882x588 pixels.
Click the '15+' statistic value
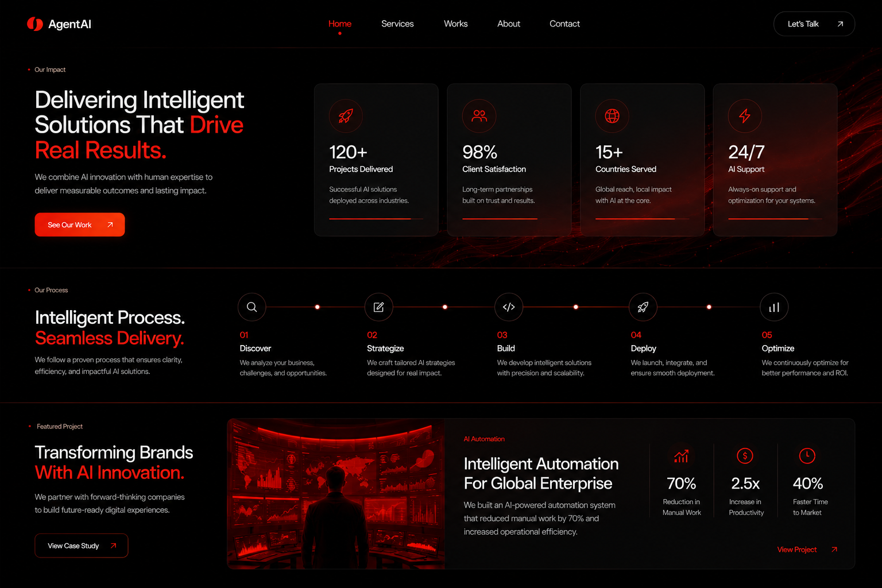(609, 152)
